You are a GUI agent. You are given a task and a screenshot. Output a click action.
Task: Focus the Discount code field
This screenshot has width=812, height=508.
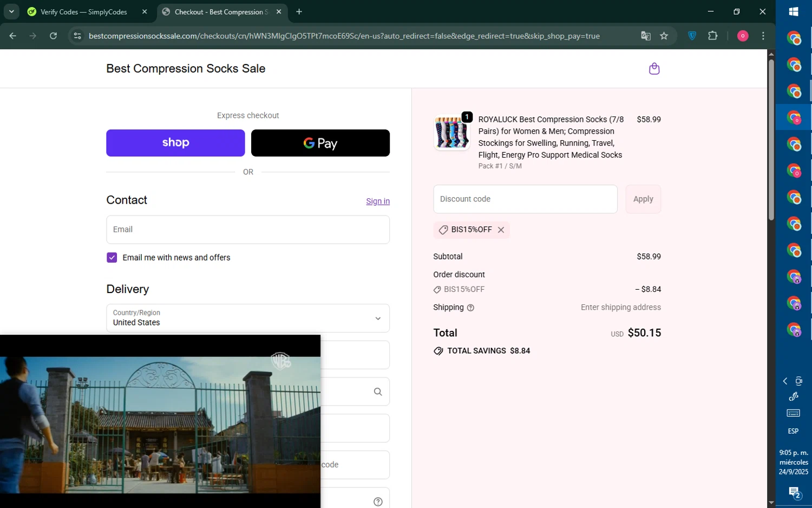pyautogui.click(x=525, y=199)
